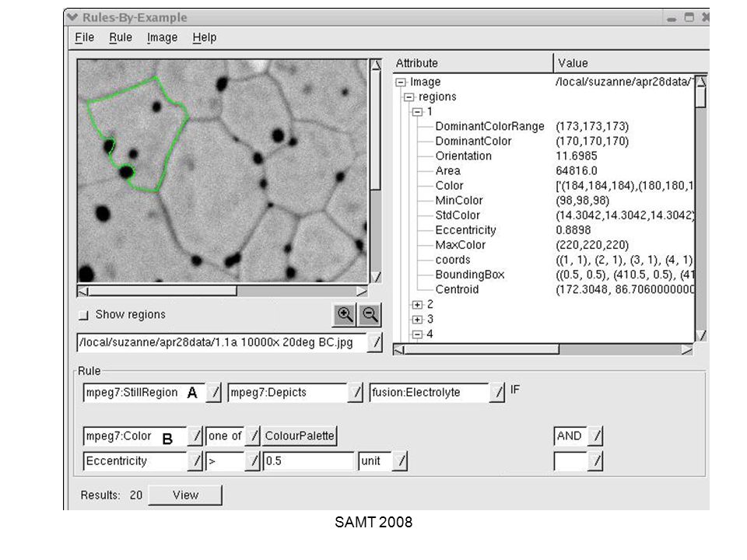
Task: Expand region 3 in the tree
Action: coord(417,319)
